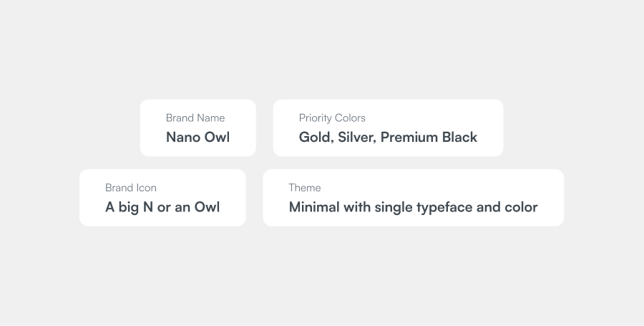This screenshot has height=326, width=644.
Task: Click the word "Minimal" in Theme
Action: click(314, 207)
